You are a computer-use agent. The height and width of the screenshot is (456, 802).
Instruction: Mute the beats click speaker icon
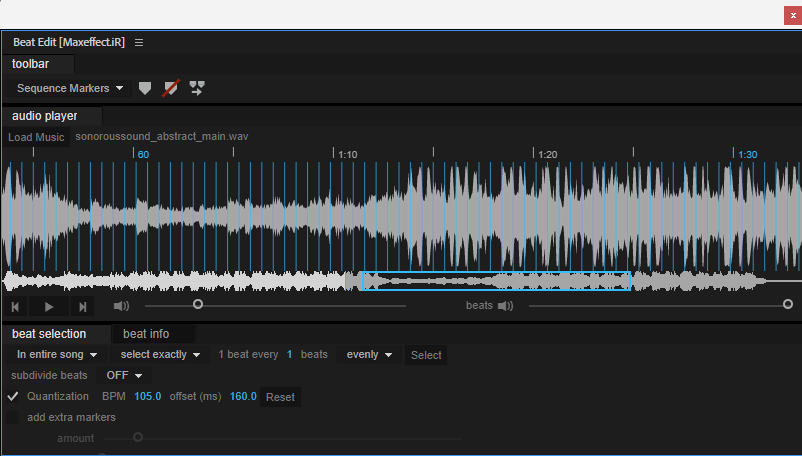(505, 306)
